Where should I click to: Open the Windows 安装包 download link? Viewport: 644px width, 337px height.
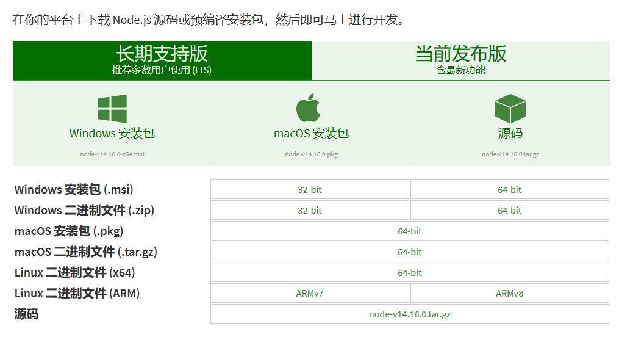coord(112,133)
